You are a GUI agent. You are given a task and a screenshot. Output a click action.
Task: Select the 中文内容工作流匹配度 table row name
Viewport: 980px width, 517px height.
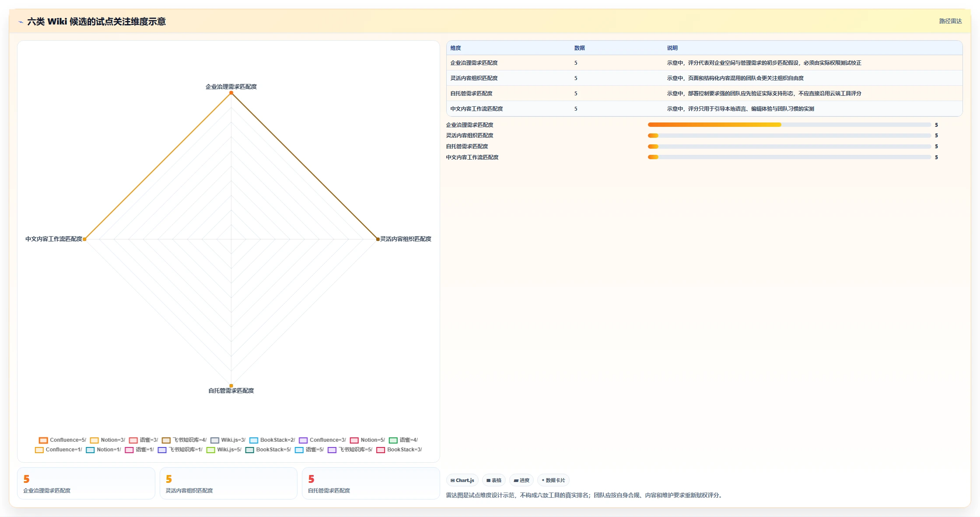click(x=476, y=109)
